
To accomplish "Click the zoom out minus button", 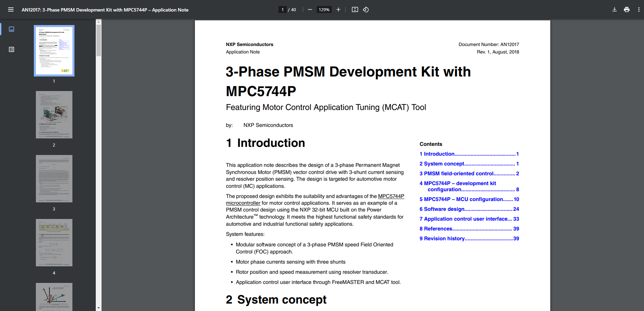I will tap(310, 9).
